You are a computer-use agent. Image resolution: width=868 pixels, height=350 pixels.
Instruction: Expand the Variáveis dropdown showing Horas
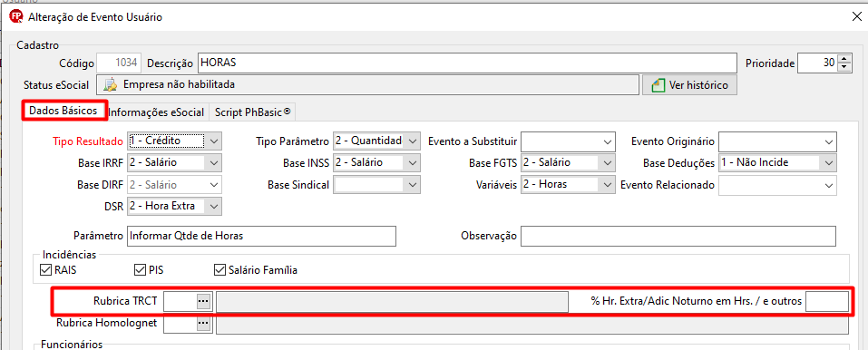coord(608,184)
